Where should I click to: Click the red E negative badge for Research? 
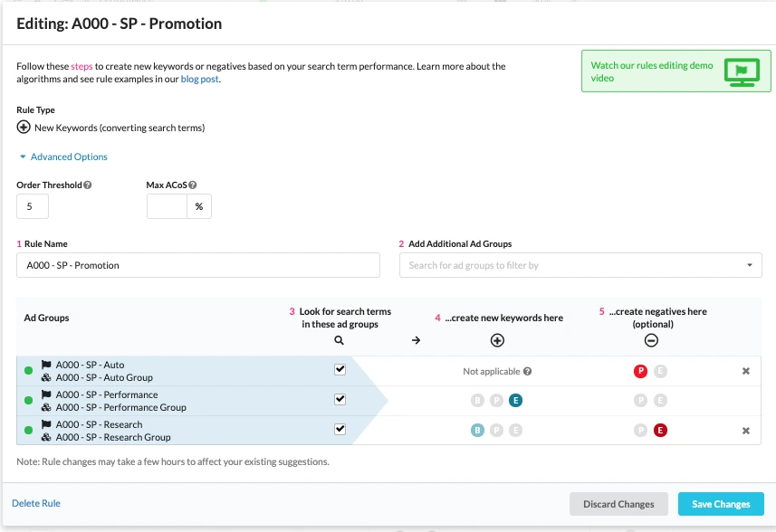point(660,431)
